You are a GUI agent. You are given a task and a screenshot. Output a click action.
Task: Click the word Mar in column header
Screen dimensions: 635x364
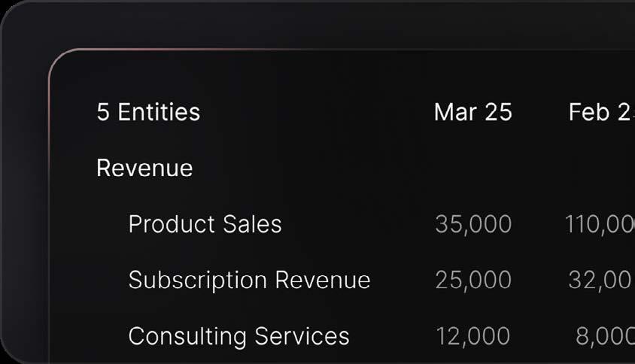coord(455,112)
